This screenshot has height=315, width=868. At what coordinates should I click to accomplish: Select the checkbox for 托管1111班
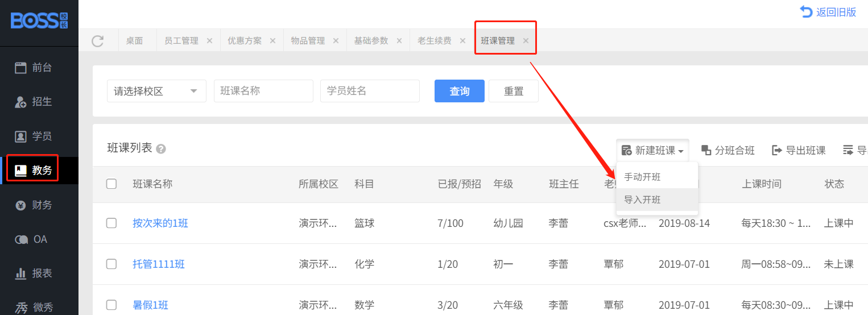[x=111, y=264]
